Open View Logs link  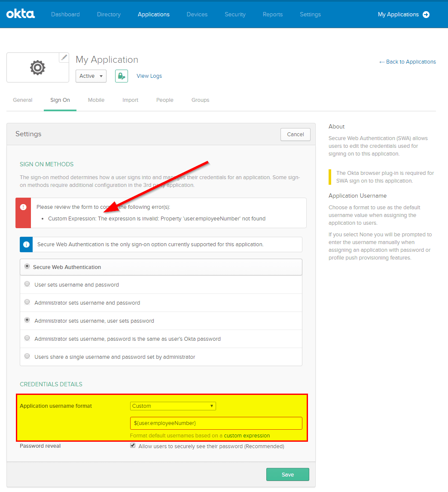[149, 76]
